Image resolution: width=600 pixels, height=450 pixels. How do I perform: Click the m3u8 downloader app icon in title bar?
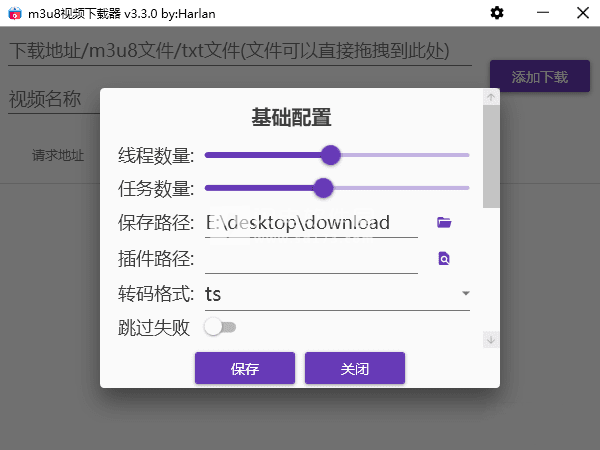(x=15, y=13)
